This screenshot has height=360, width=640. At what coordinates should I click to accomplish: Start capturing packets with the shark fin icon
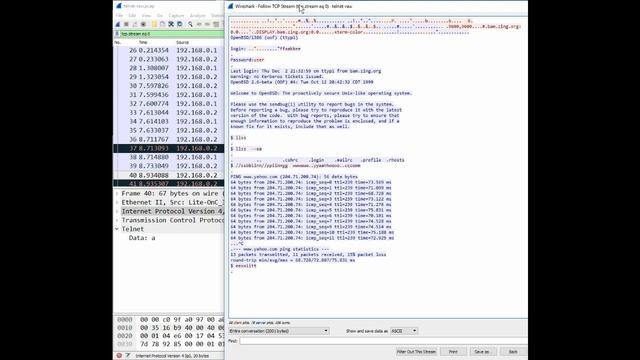(118, 24)
